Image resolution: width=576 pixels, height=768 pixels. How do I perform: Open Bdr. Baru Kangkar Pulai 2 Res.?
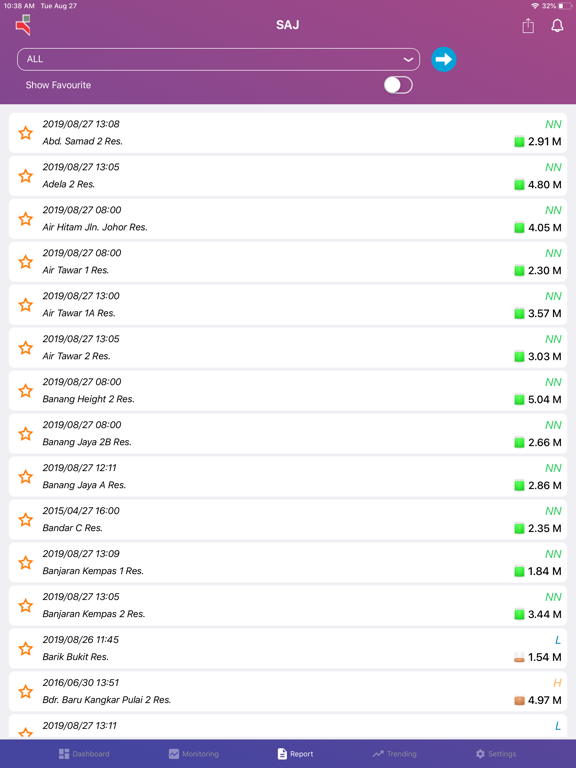pos(288,692)
